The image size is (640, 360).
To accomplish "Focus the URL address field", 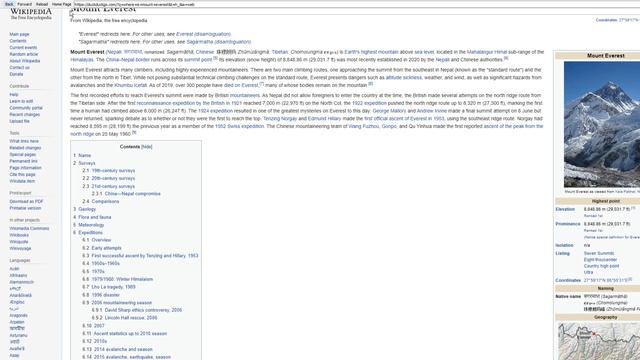I will [x=357, y=4].
